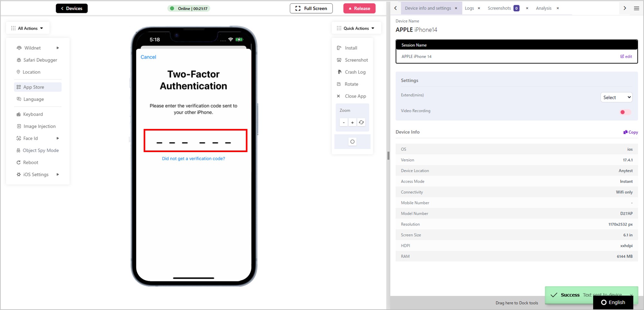Rotate the device screen

coord(347,84)
